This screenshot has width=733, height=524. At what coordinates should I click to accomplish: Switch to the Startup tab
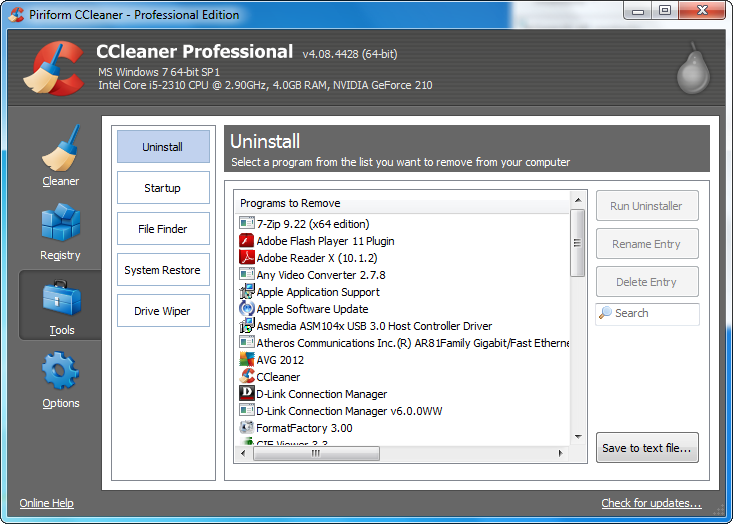[x=163, y=187]
